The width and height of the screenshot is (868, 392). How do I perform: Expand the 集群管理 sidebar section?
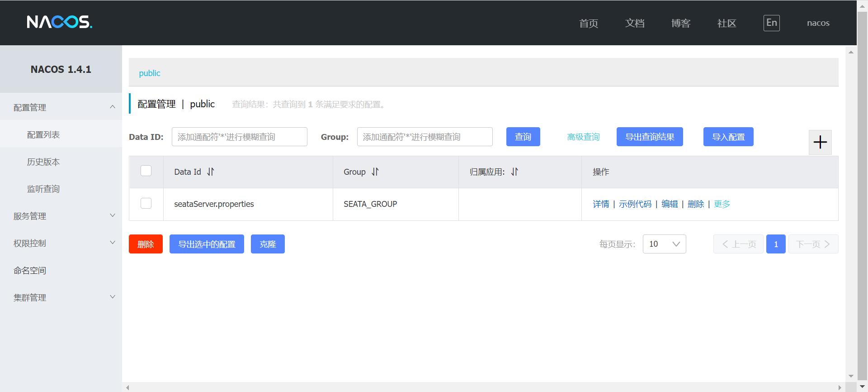tap(61, 297)
